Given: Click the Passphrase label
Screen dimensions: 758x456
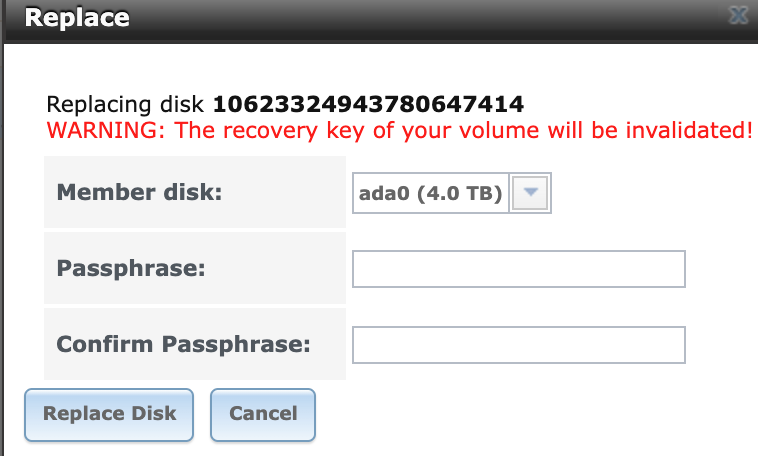Looking at the screenshot, I should coord(131,268).
